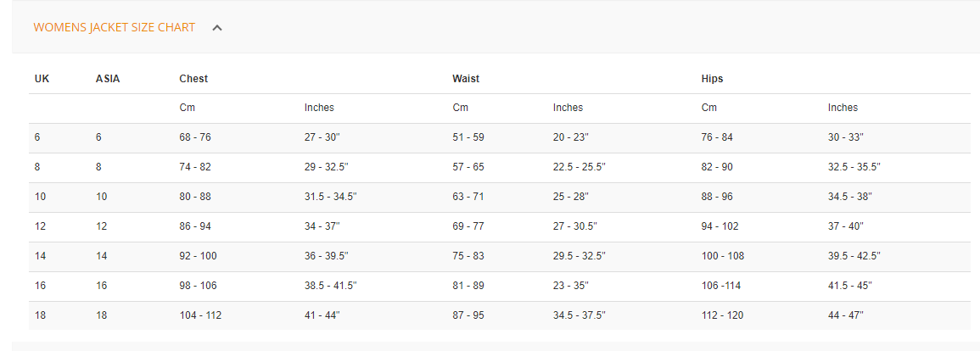Select the ASIA column header
This screenshot has width=980, height=351.
108,79
